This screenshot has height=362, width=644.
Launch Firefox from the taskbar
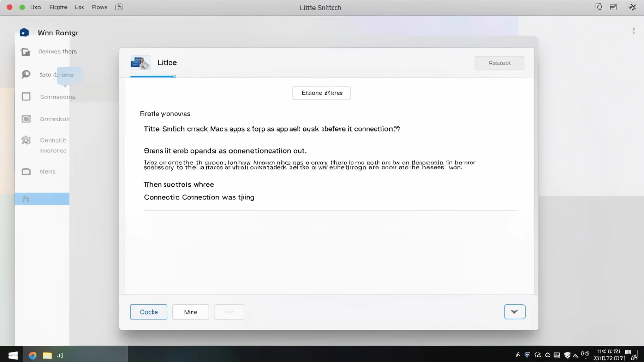[32, 355]
